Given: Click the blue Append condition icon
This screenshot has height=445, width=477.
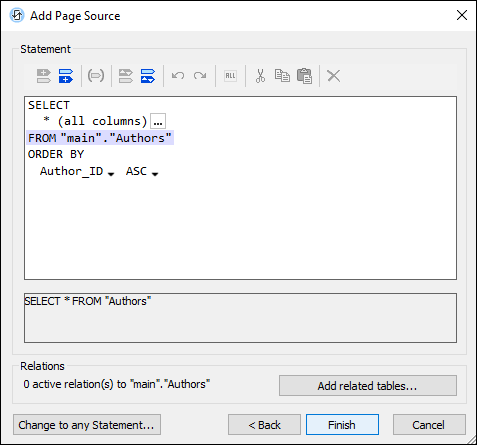Looking at the screenshot, I should coord(66,76).
